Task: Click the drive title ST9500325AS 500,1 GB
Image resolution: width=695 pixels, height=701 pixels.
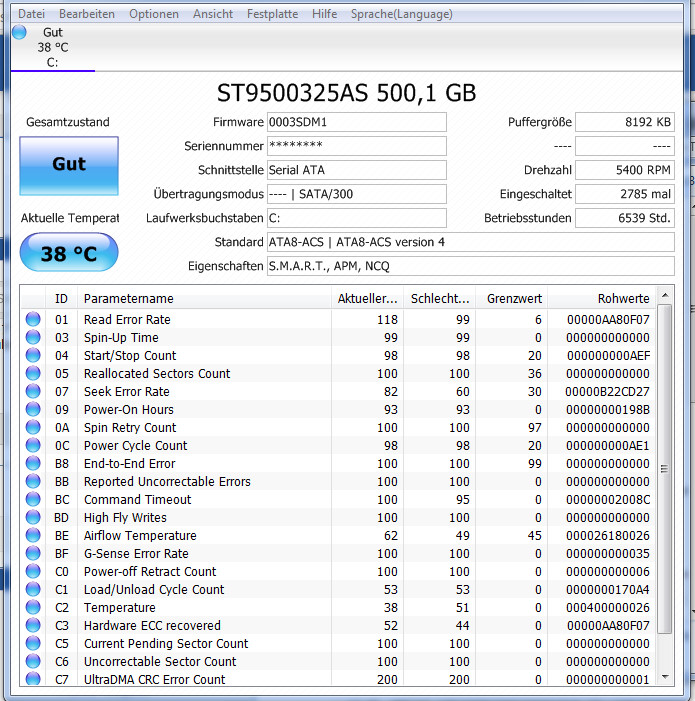Action: click(346, 93)
